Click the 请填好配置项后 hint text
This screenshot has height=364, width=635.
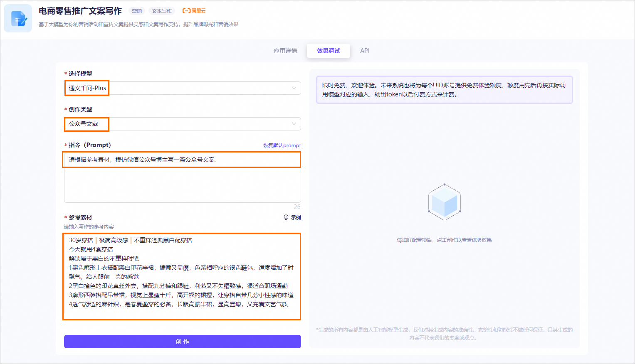click(444, 240)
